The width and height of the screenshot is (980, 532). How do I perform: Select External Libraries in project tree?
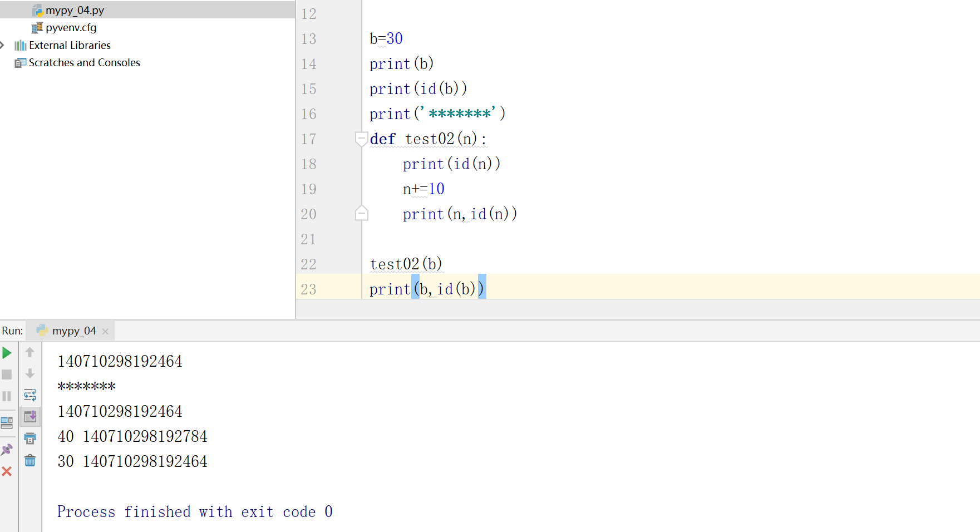tap(70, 45)
